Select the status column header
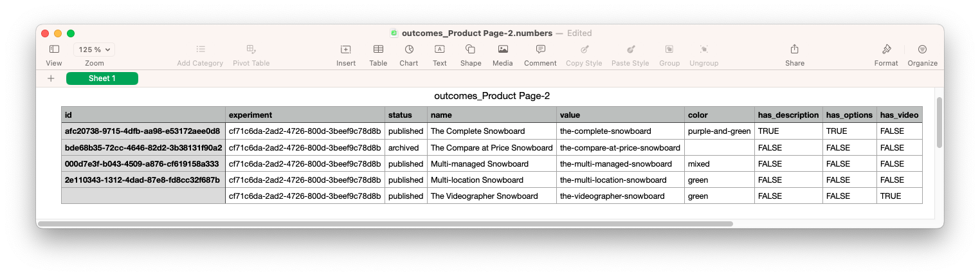 [x=406, y=115]
